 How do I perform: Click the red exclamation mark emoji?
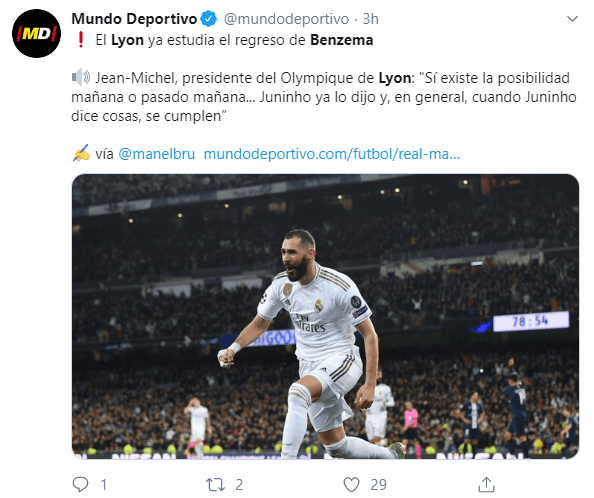[x=80, y=40]
